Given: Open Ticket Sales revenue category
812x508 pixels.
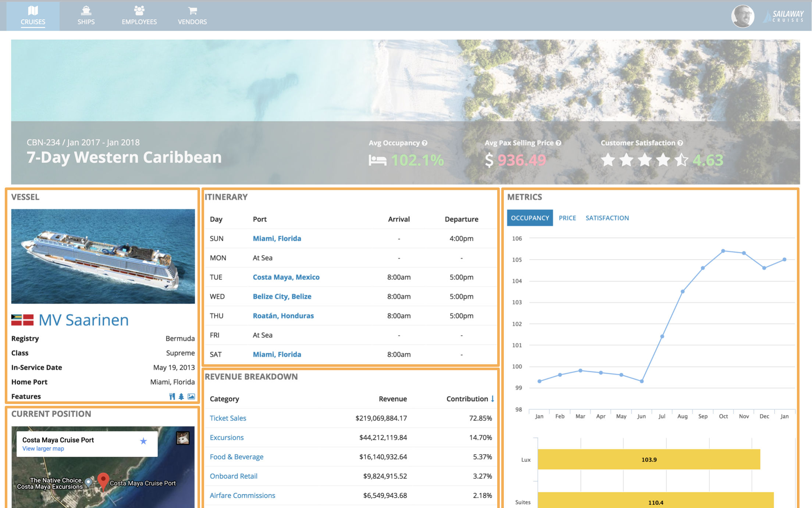Looking at the screenshot, I should click(x=228, y=418).
